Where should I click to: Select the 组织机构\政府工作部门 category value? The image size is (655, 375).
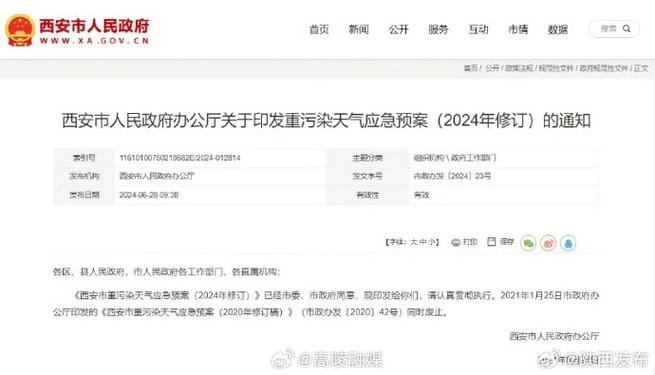[x=455, y=158]
